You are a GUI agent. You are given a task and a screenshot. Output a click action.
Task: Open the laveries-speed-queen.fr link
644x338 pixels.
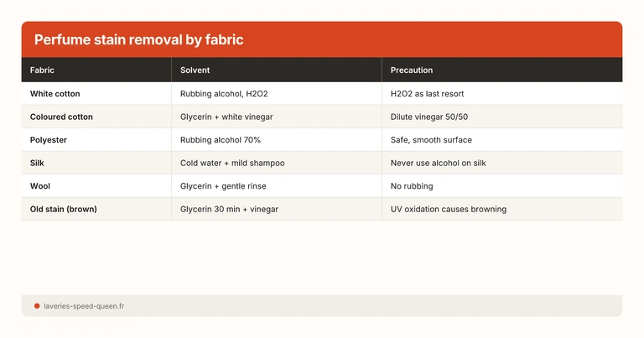pyautogui.click(x=84, y=306)
